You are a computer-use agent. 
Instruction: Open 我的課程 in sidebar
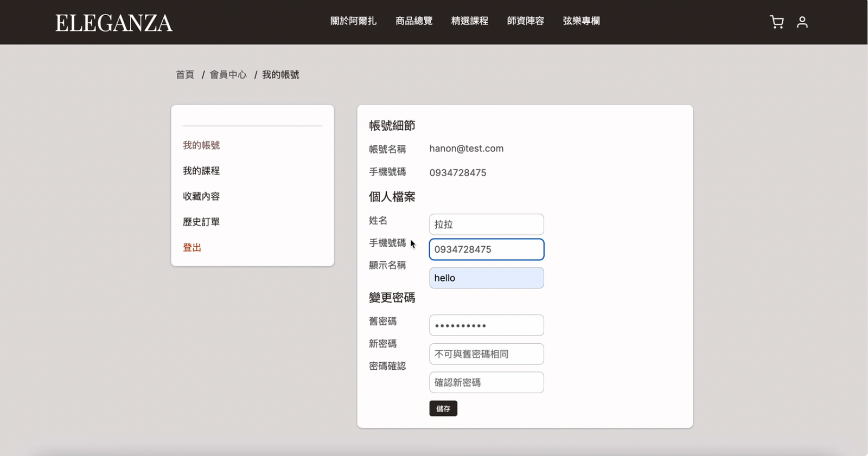point(201,171)
